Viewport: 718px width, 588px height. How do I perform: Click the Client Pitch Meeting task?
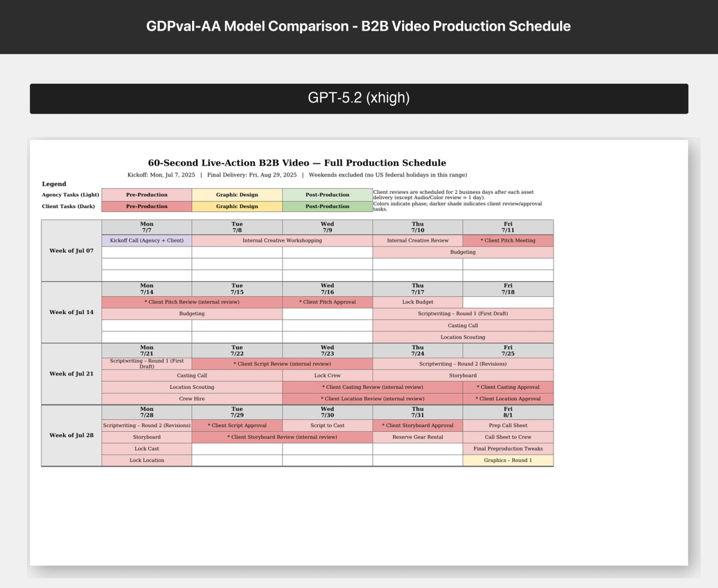(508, 240)
